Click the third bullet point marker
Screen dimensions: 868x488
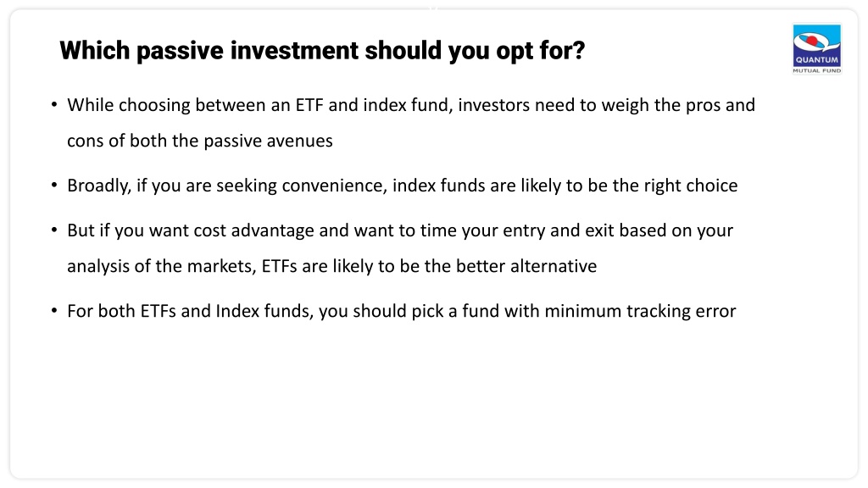[x=54, y=230]
